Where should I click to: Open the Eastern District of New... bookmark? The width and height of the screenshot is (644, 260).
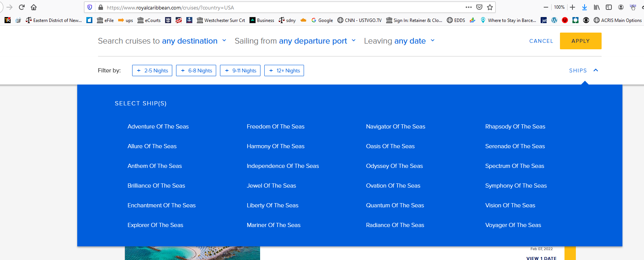(54, 20)
